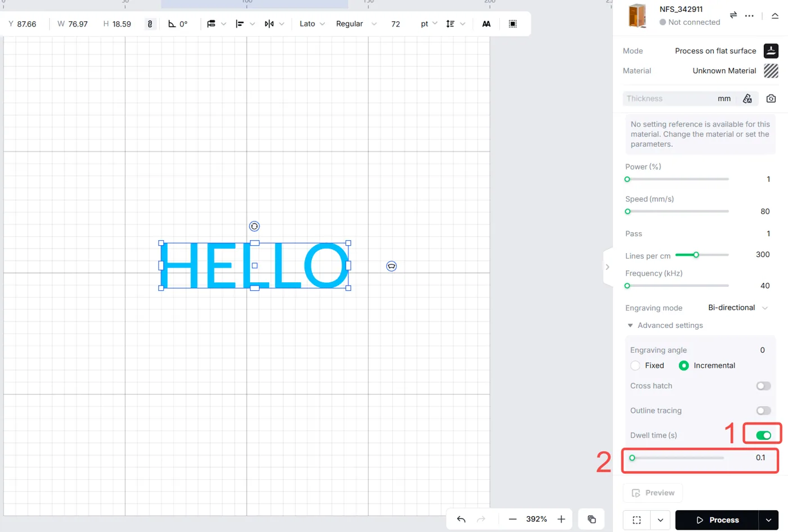Open the Process button dropdown arrow

pos(768,520)
